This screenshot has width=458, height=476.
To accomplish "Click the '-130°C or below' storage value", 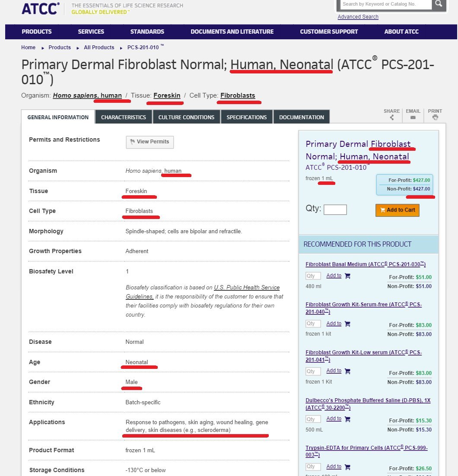I will tap(146, 470).
